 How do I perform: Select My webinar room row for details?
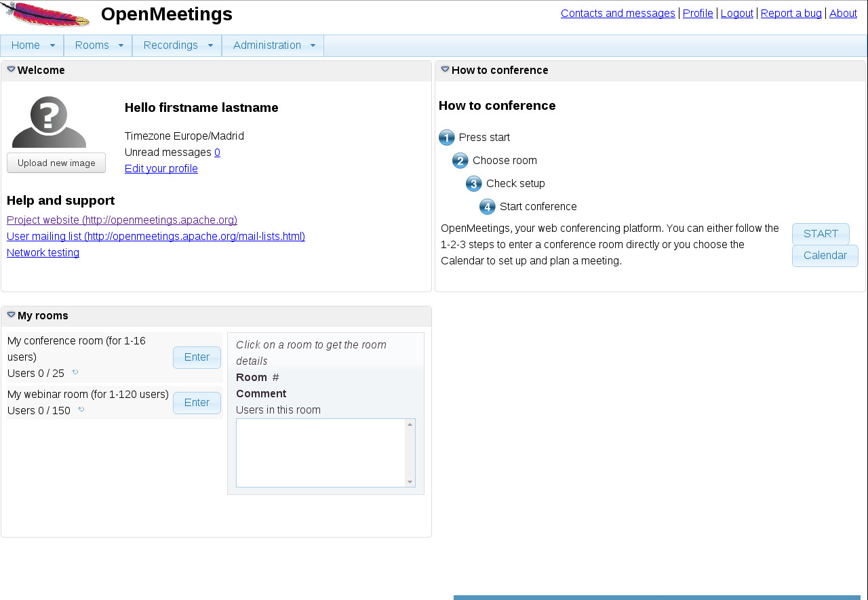pyautogui.click(x=115, y=403)
